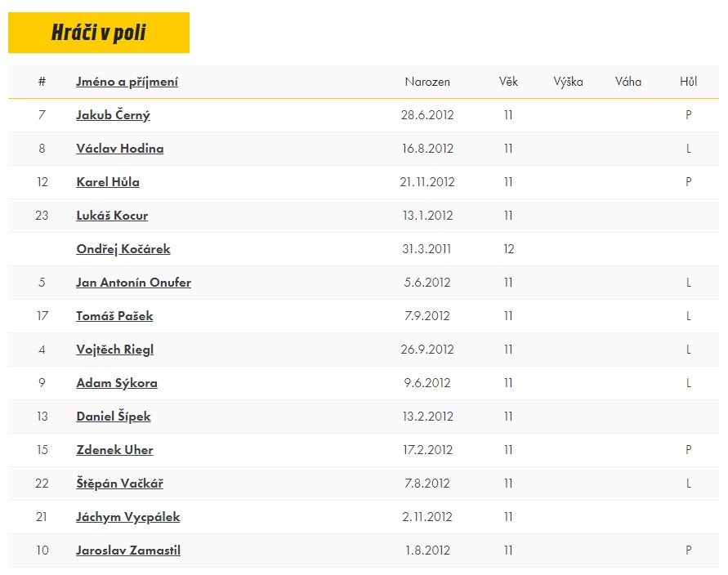Select Jáchym Vycpálek link
The width and height of the screenshot is (728, 575).
tap(127, 516)
